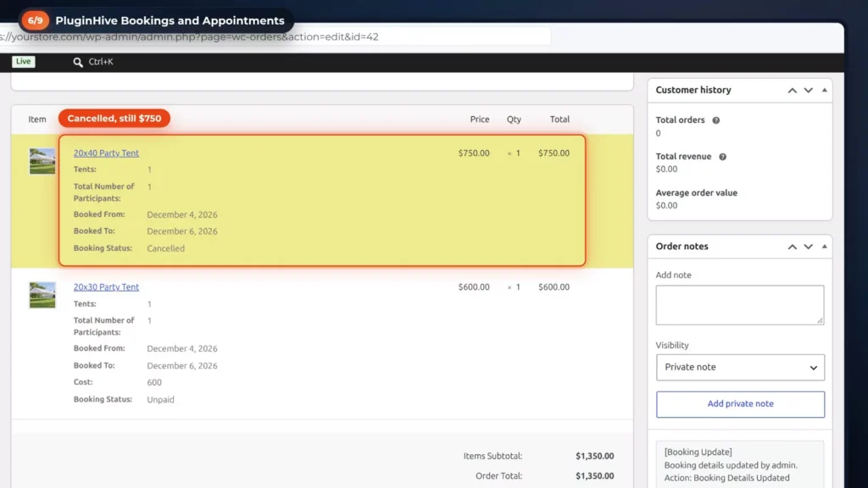868x488 pixels.
Task: Click the Cost 600 value
Action: (154, 382)
